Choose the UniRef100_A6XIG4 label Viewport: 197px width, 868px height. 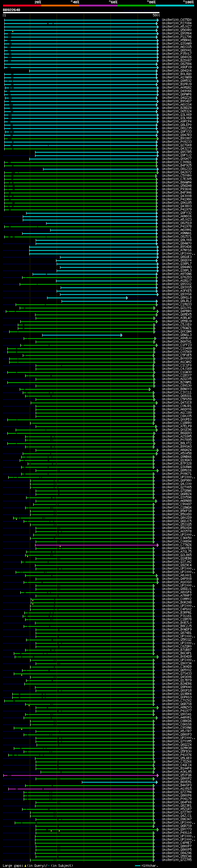point(177,104)
